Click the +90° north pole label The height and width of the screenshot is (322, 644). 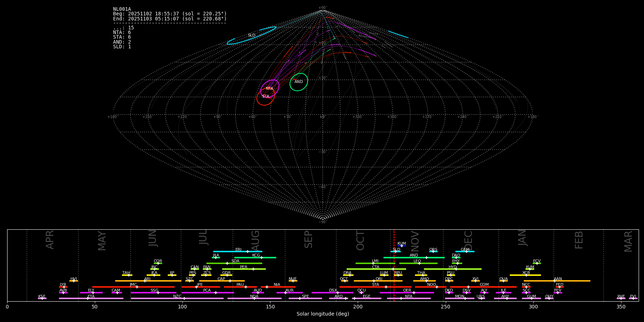[x=322, y=8]
